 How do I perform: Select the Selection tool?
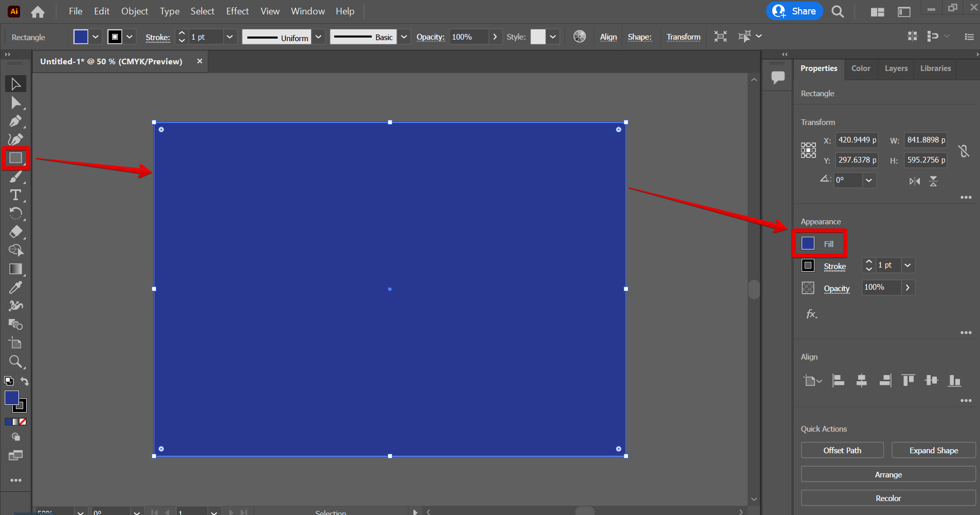[16, 83]
